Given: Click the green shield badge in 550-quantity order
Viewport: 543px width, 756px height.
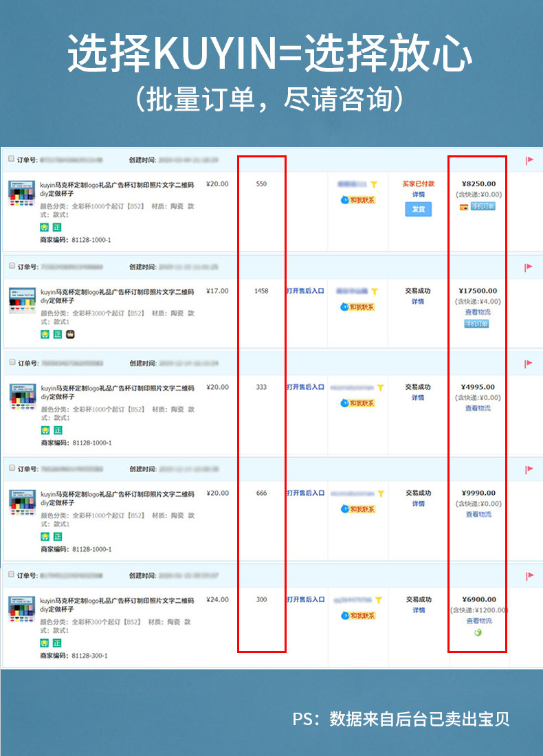Looking at the screenshot, I should click(45, 227).
